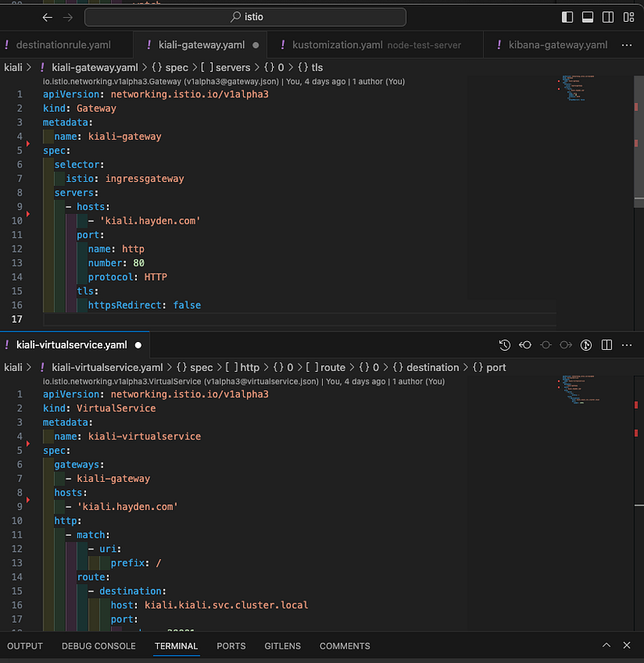Open more actions for the top editor group
The height and width of the screenshot is (663, 644).
pos(626,45)
